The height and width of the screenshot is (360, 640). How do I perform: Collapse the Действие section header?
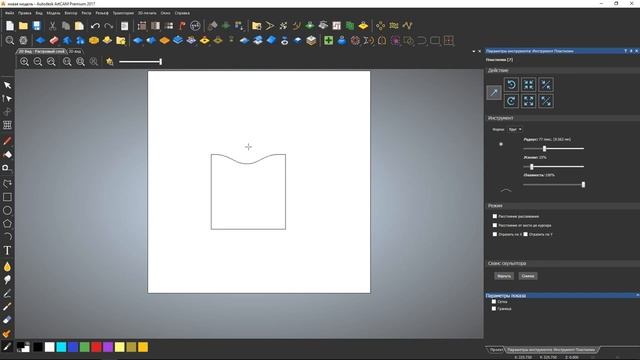click(x=562, y=70)
